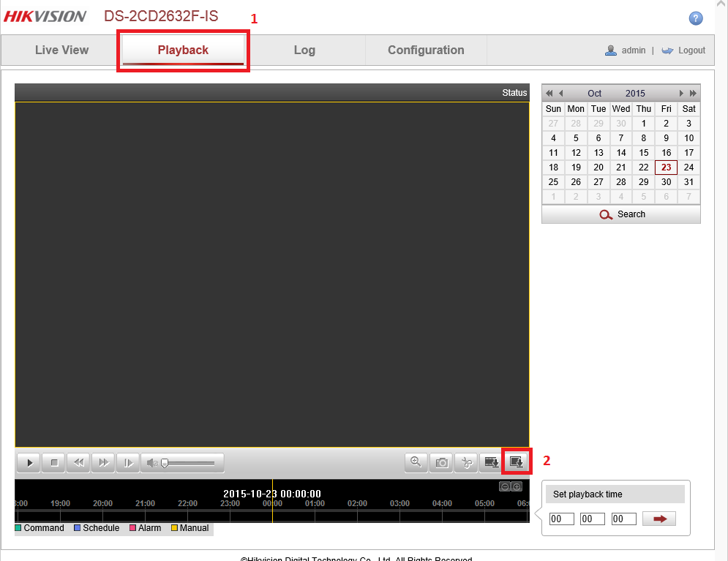The height and width of the screenshot is (561, 728).
Task: Start playback with the play button
Action: coord(29,462)
